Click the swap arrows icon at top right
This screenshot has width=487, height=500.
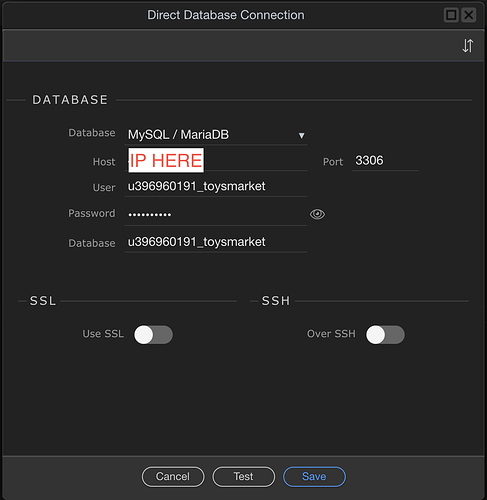467,46
